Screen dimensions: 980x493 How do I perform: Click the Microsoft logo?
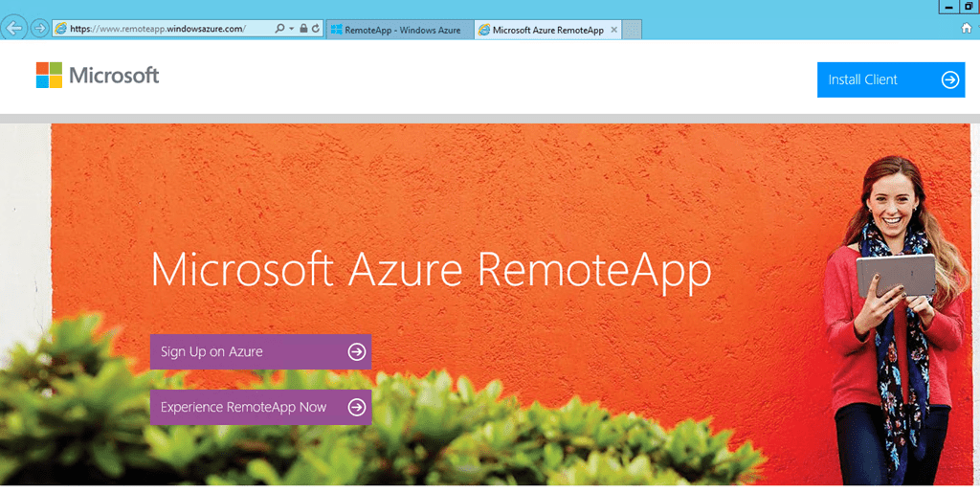click(x=98, y=75)
